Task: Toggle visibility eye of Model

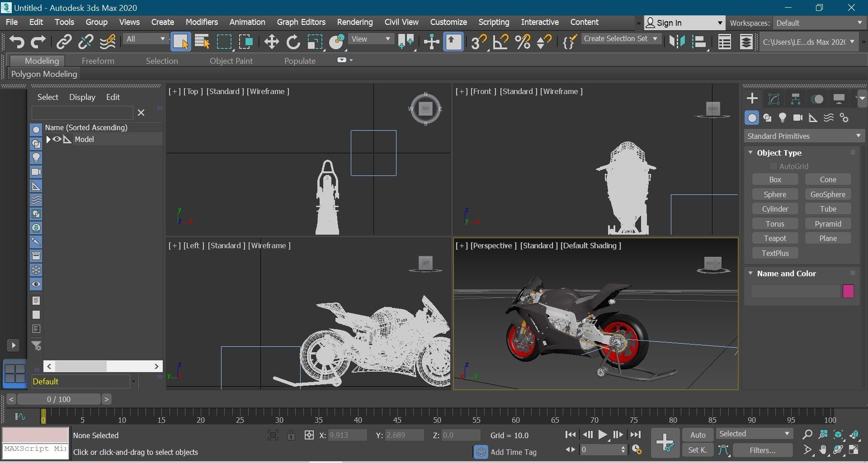Action: [x=57, y=139]
